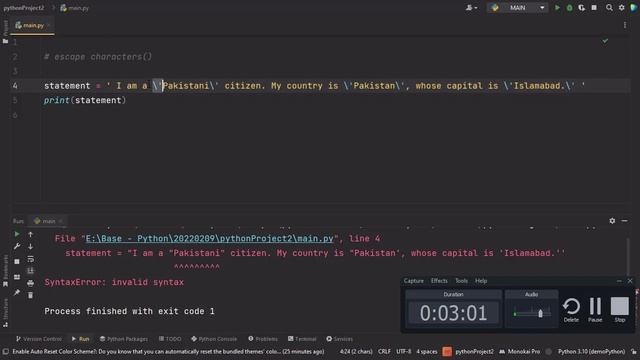640x360 pixels.
Task: Open the Services tool window
Action: point(340,339)
